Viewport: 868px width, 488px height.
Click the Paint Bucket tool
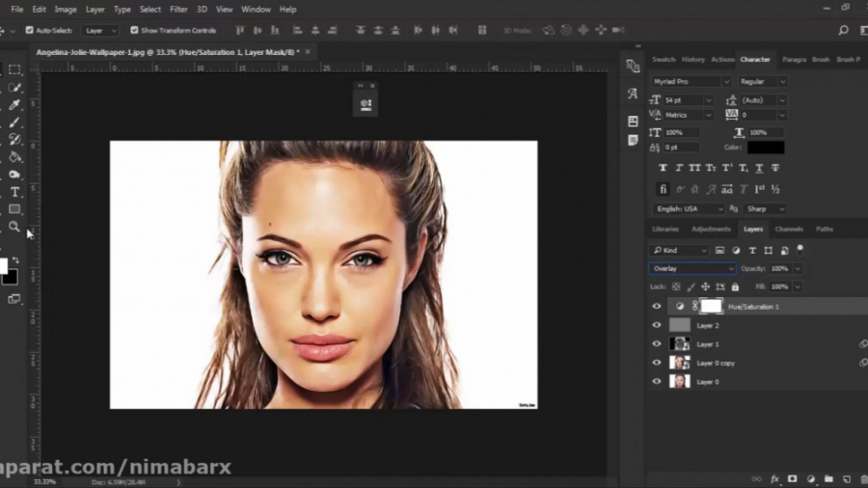14,157
